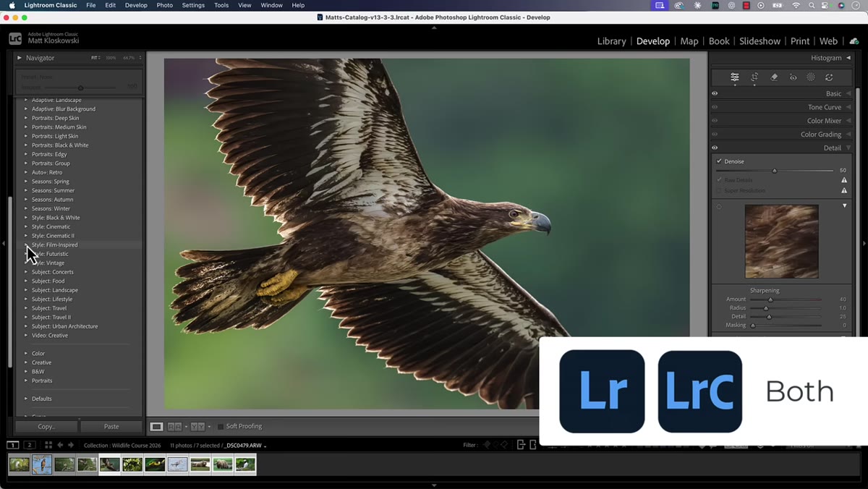Open the Masking tool

pos(811,77)
